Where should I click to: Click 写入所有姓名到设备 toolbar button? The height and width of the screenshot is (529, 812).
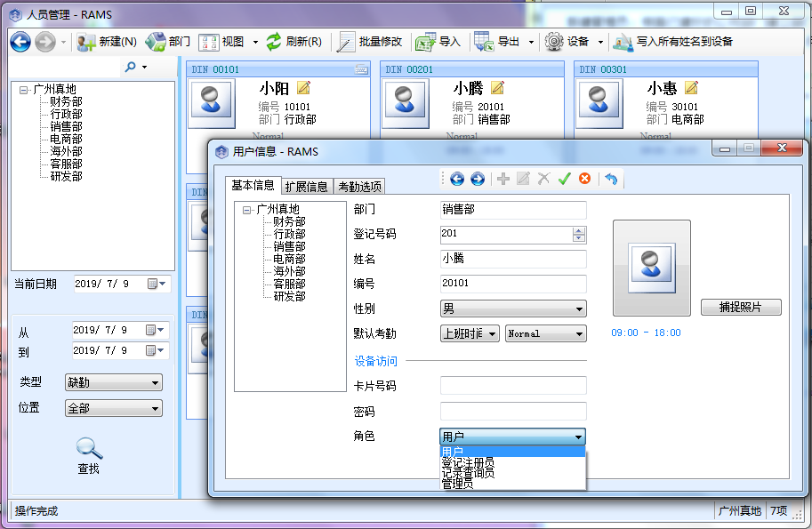623,42
